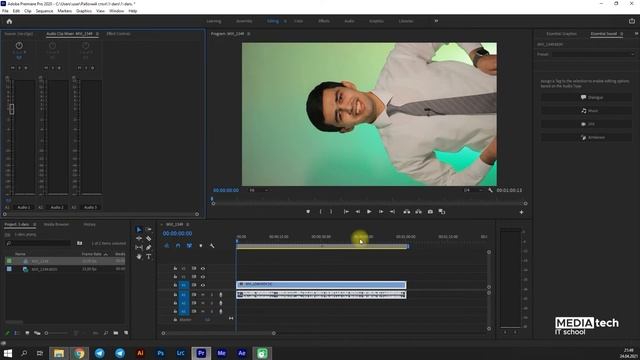Image resolution: width=640 pixels, height=360 pixels.
Task: Open Comparison View button
Action: coord(442,212)
